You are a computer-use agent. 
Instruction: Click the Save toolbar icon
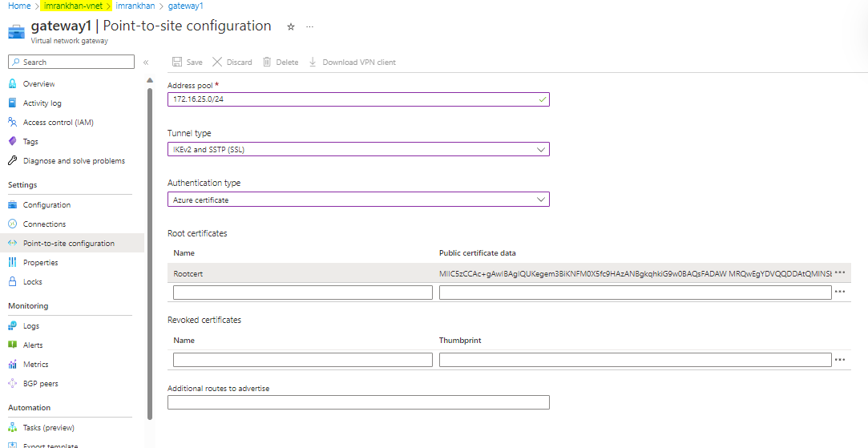pos(177,62)
